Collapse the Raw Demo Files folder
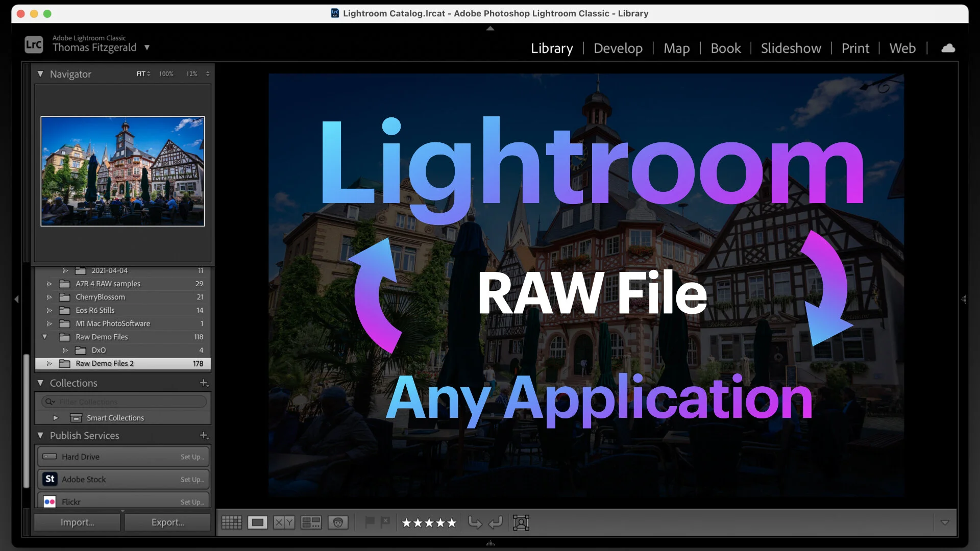Viewport: 980px width, 551px height. click(x=44, y=337)
